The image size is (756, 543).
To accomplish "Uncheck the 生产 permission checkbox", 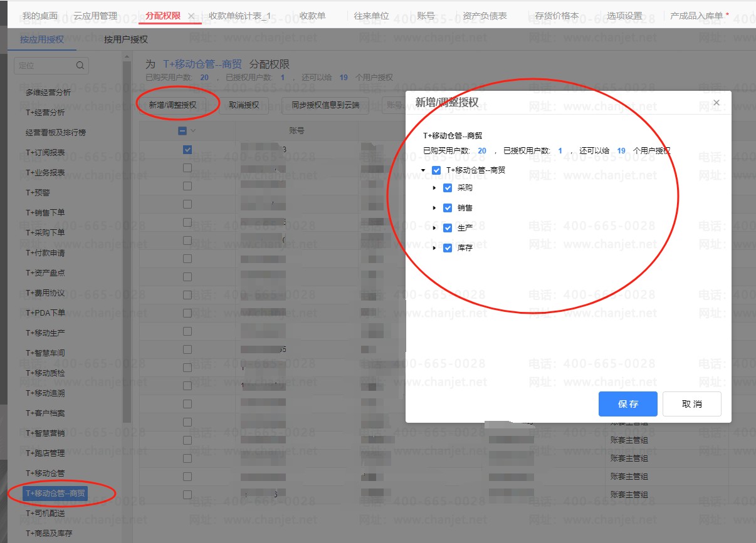I will pos(448,228).
